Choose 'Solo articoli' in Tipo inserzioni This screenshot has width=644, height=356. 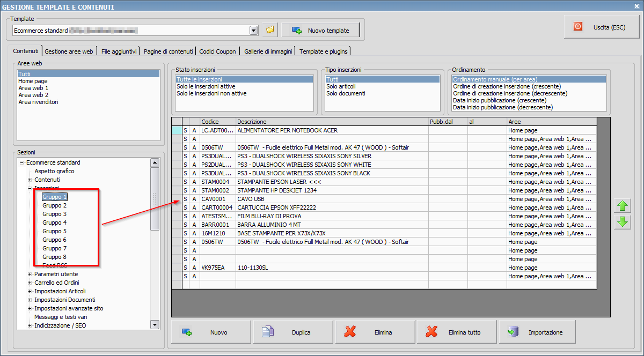point(341,86)
